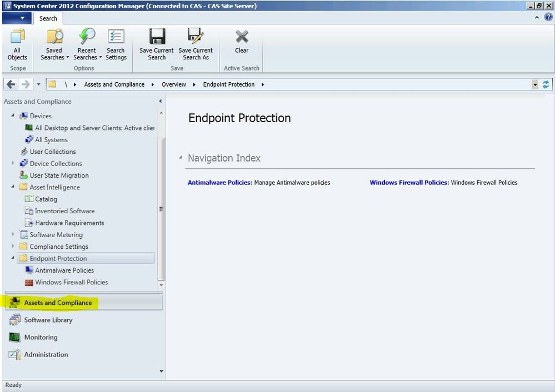Select All Desktop and Server Clients collection
Screen dimensions: 555x392
point(90,128)
